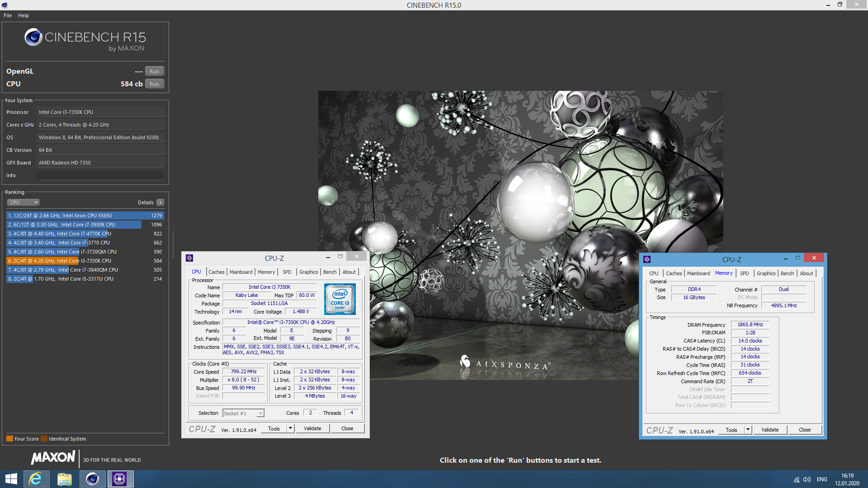Click Cinebench app icon in title bar
The height and width of the screenshot is (488, 868).
tap(5, 5)
